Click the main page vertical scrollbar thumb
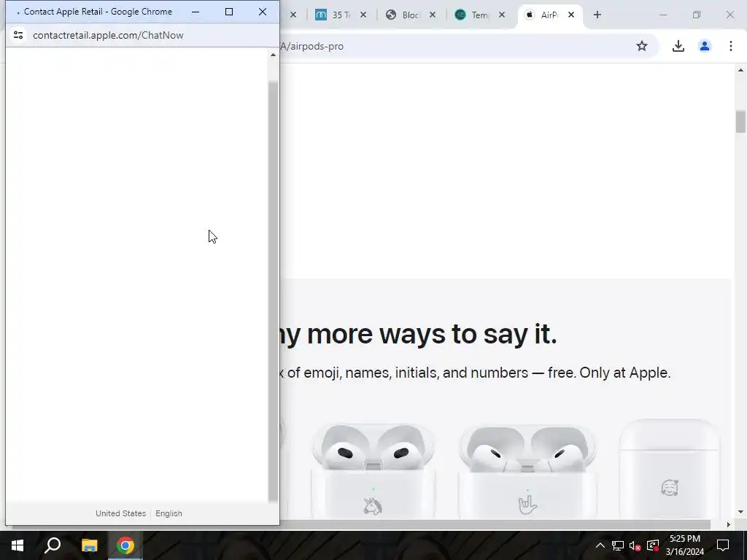Image resolution: width=747 pixels, height=560 pixels. click(x=740, y=122)
